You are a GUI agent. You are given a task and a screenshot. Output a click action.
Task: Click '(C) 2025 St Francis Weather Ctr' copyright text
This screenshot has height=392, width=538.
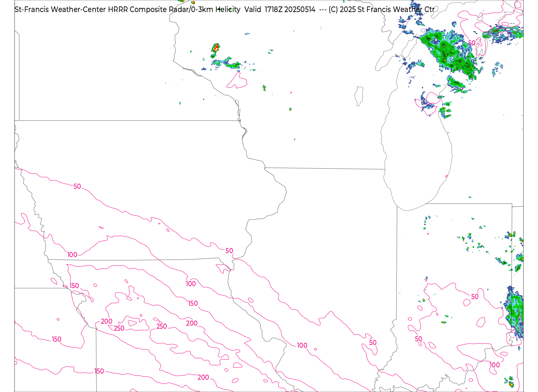382,10
